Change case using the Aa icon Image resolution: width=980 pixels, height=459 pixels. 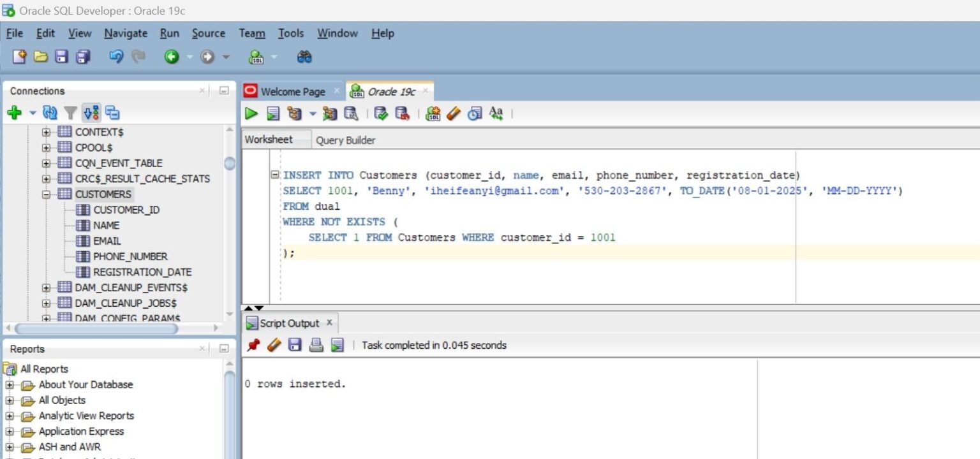tap(494, 113)
